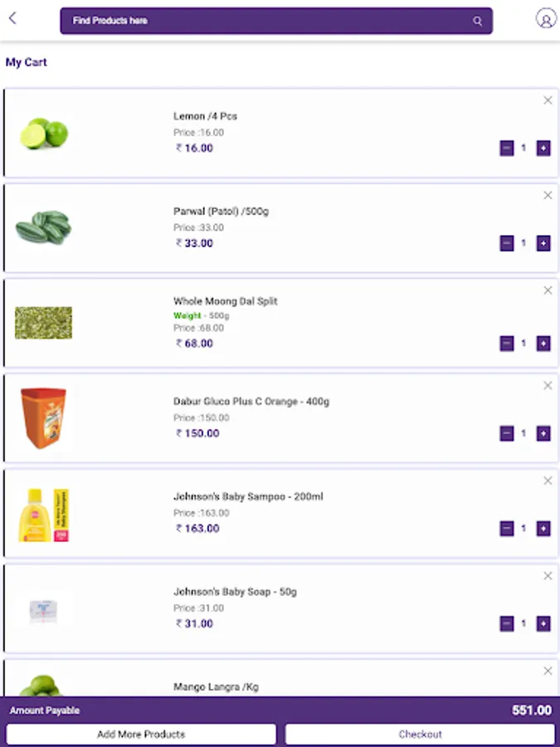Viewport: 560px width, 747px height.
Task: Increase Johnson's Baby Sampoo quantity
Action: [x=543, y=529]
